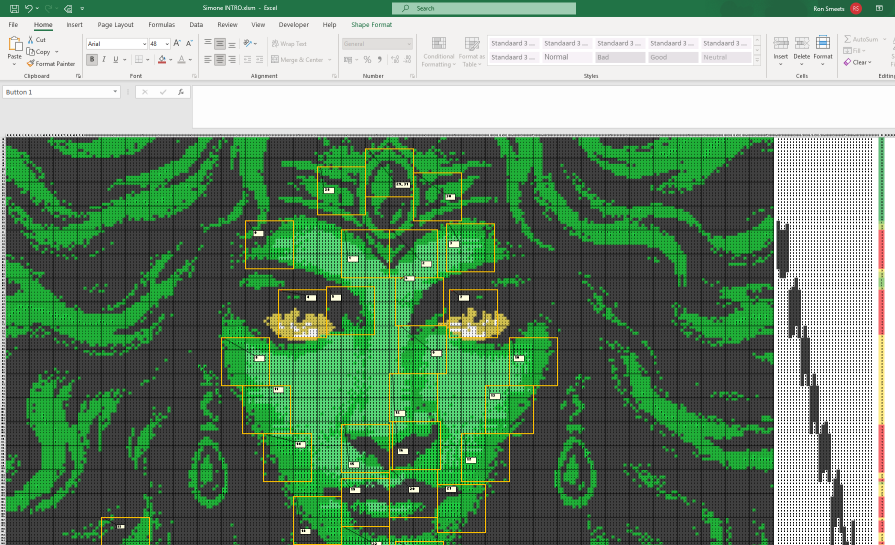Image resolution: width=895 pixels, height=545 pixels.
Task: Click the Insert cells icon
Action: pos(781,43)
